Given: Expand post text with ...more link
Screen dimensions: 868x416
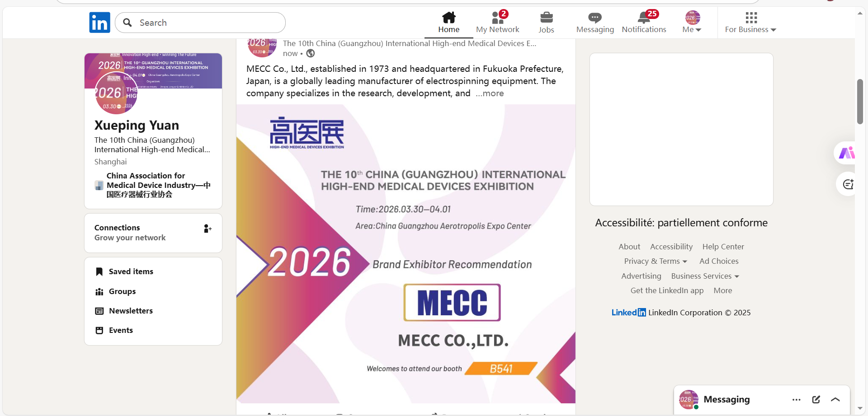Looking at the screenshot, I should coord(490,93).
